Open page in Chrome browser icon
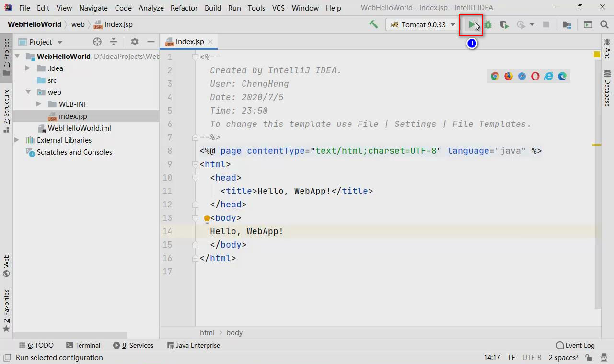Screen dimensions: 614x364 click(495, 76)
